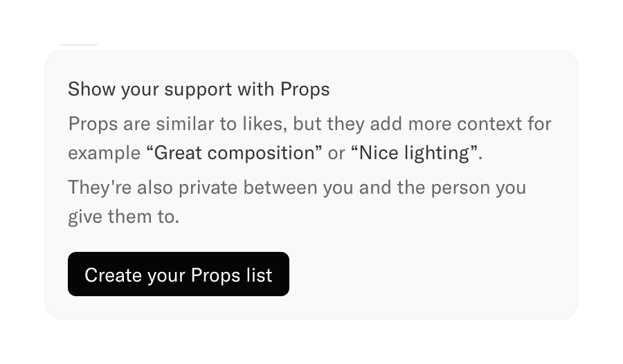Click the word "Props" in the heading
Screen dimensions: 623x364
point(305,89)
